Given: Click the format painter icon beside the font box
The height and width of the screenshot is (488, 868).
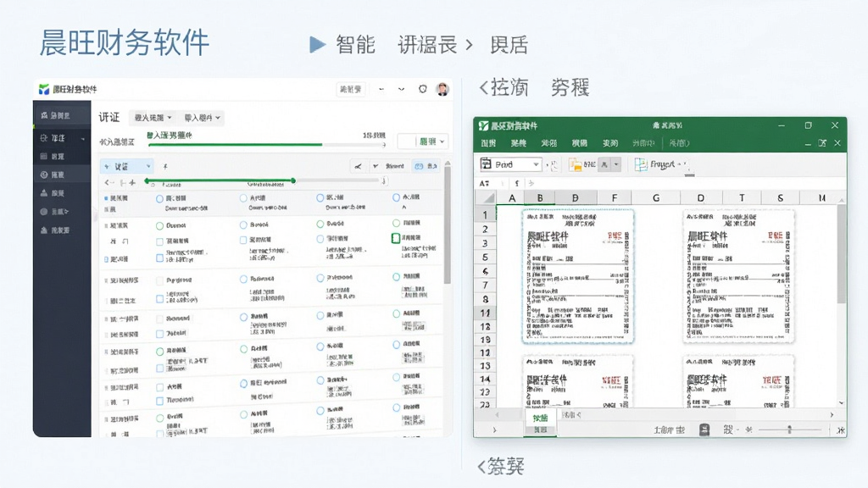Looking at the screenshot, I should point(553,164).
